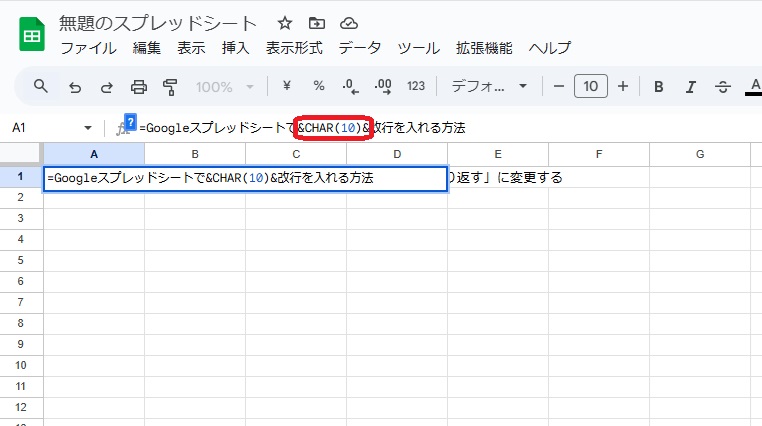
Task: Select column F header
Action: pyautogui.click(x=599, y=154)
